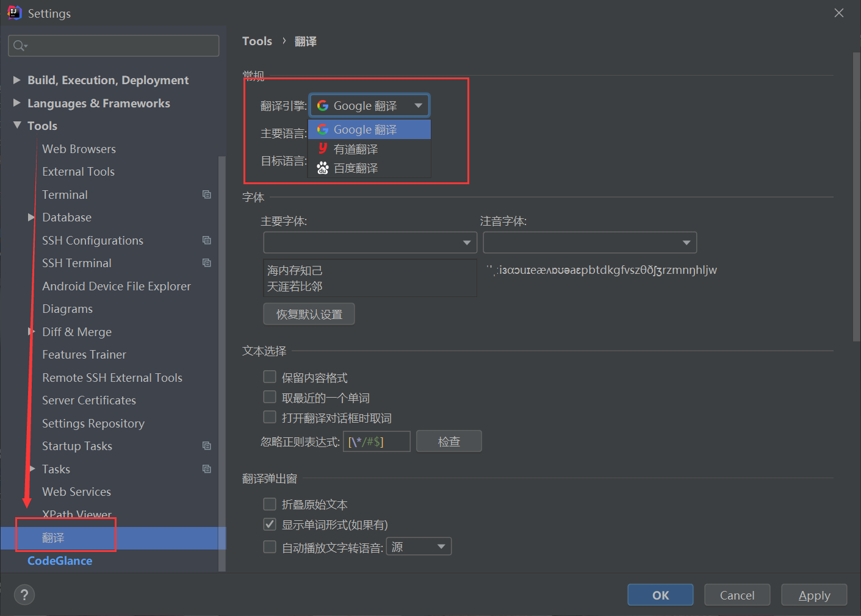Click the copy-settings icon beside SSH Configurations
Viewport: 861px width, 616px height.
click(x=206, y=240)
